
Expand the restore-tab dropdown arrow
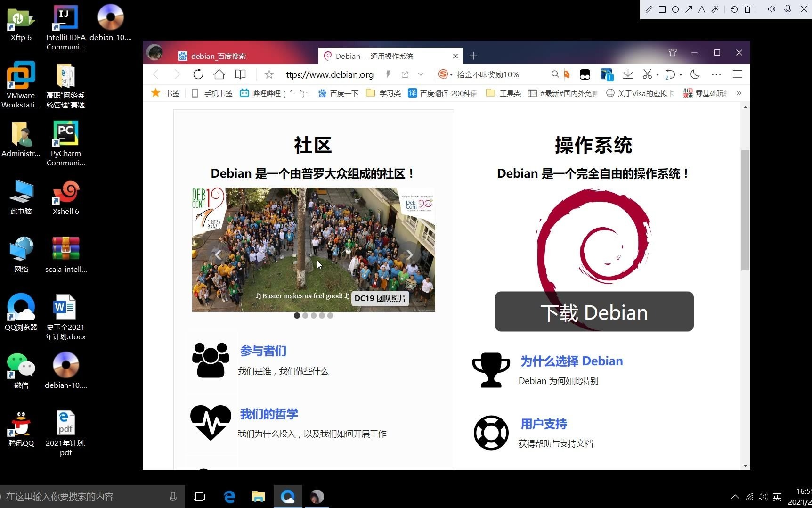681,75
